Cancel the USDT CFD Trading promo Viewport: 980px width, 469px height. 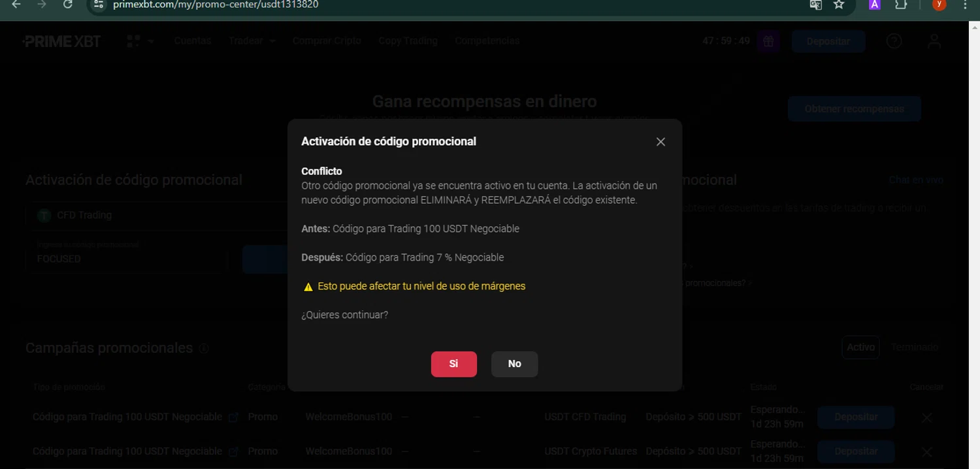926,417
